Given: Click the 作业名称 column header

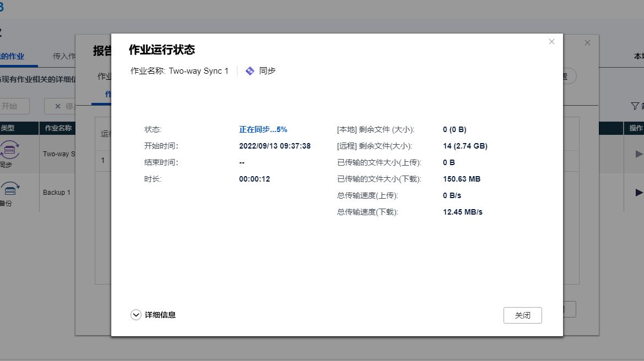Looking at the screenshot, I should click(58, 128).
